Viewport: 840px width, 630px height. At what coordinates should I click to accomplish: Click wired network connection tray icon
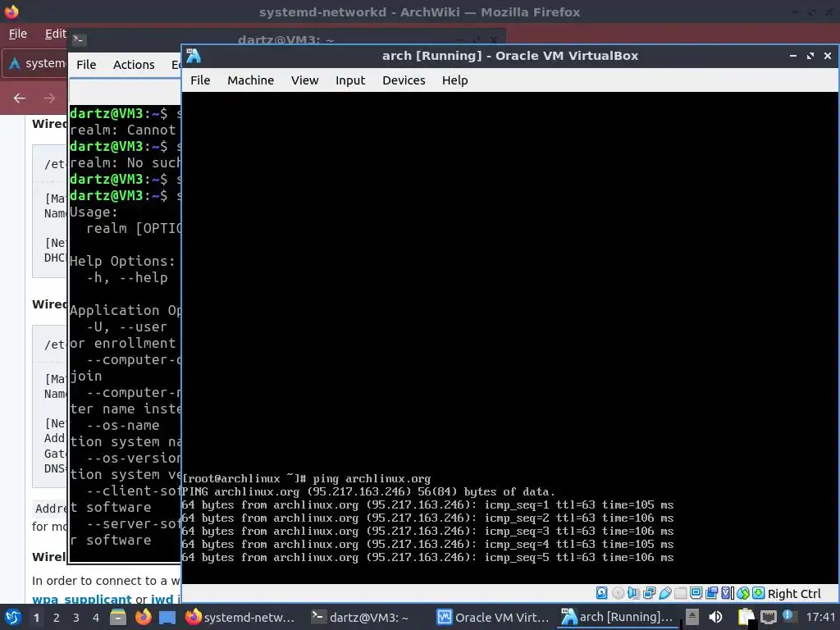pos(768,617)
